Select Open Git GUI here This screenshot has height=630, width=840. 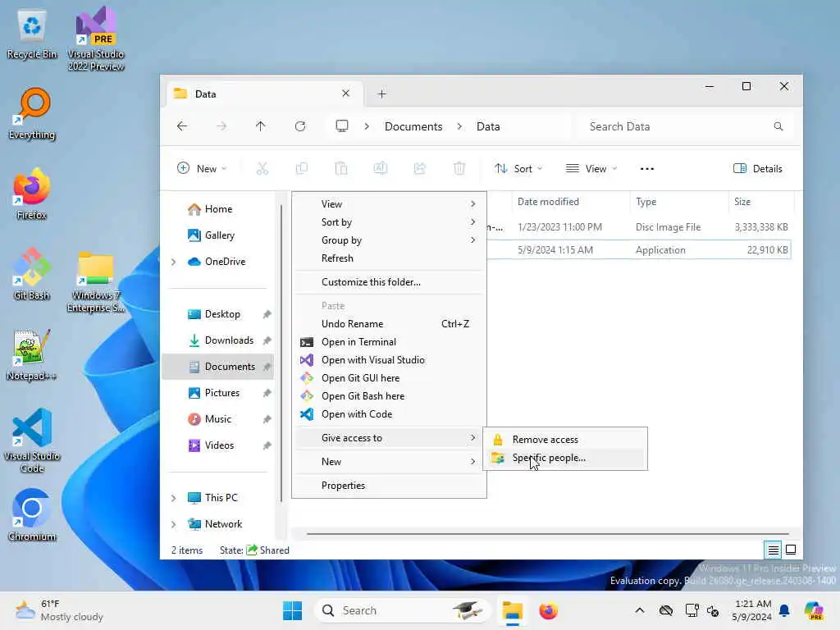click(389, 378)
